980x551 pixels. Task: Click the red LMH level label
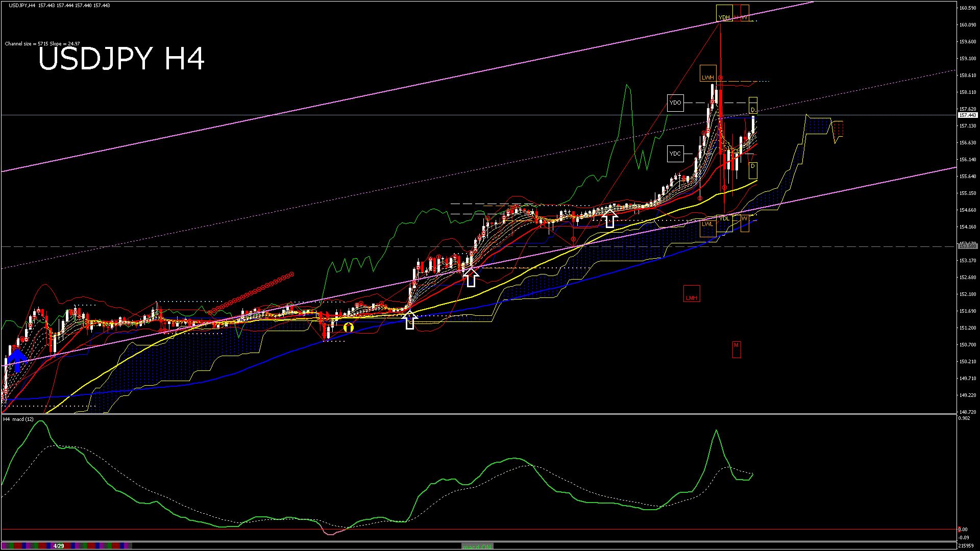click(692, 294)
